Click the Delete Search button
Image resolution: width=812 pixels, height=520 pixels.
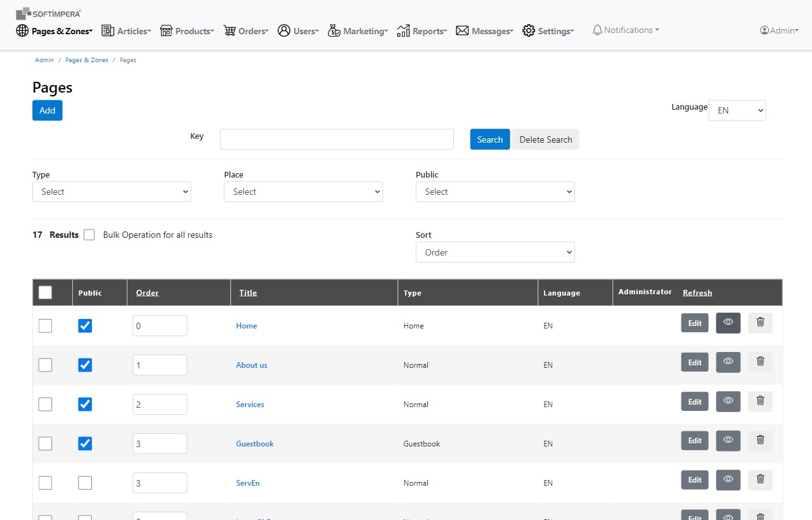tap(546, 140)
